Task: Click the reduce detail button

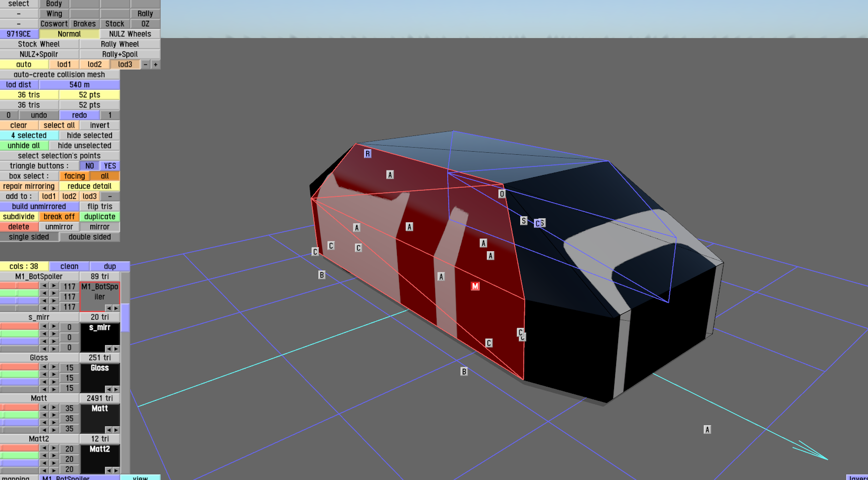Action: coord(90,186)
